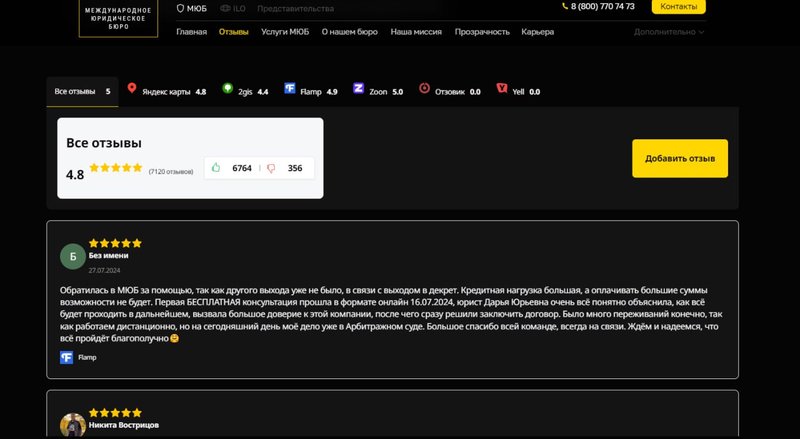Switch to Отзовик reviews tab
This screenshot has height=439, width=800.
tap(449, 91)
